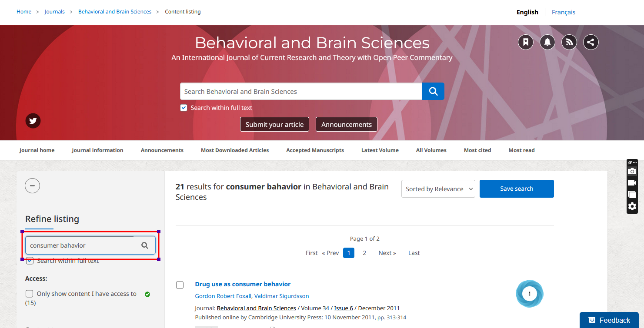Click the Altmetric score badge
The width and height of the screenshot is (644, 328).
tap(529, 294)
